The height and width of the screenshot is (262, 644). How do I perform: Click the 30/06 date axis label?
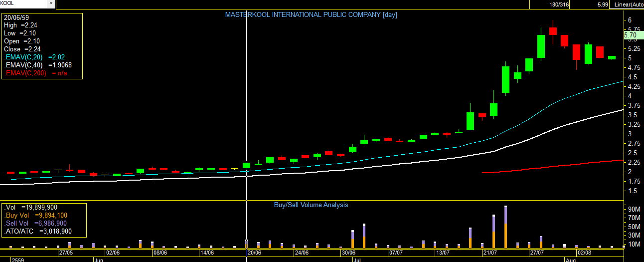point(348,253)
